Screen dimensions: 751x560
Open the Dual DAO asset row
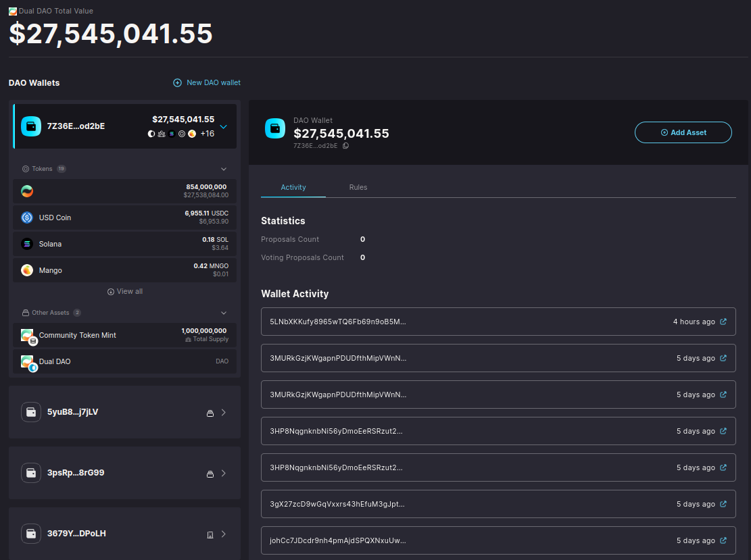pyautogui.click(x=124, y=361)
